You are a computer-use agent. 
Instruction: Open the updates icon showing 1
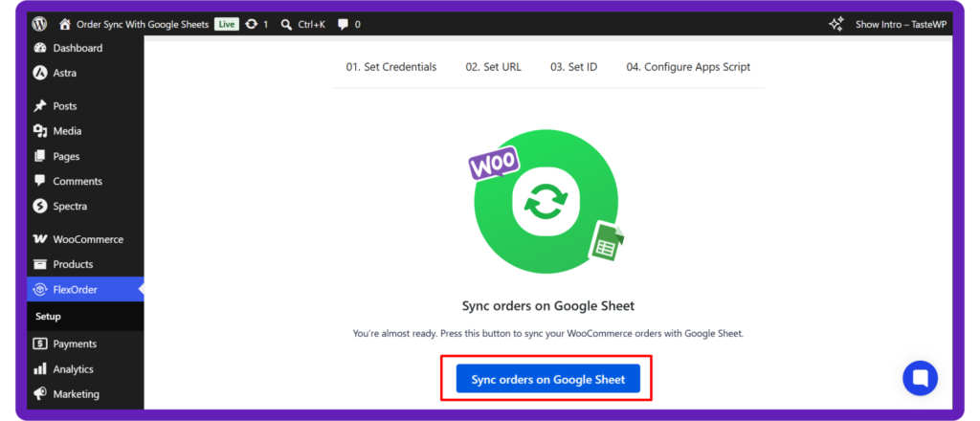coord(252,24)
